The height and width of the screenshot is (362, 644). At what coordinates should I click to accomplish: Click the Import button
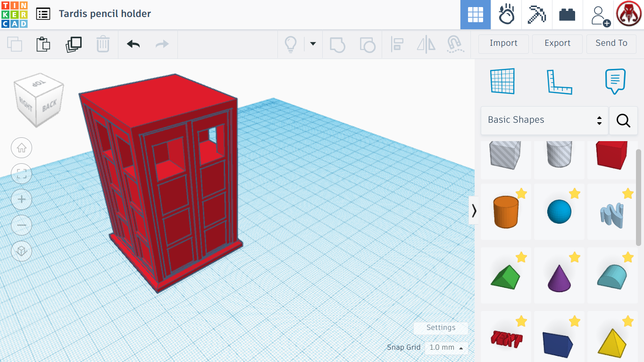(503, 43)
